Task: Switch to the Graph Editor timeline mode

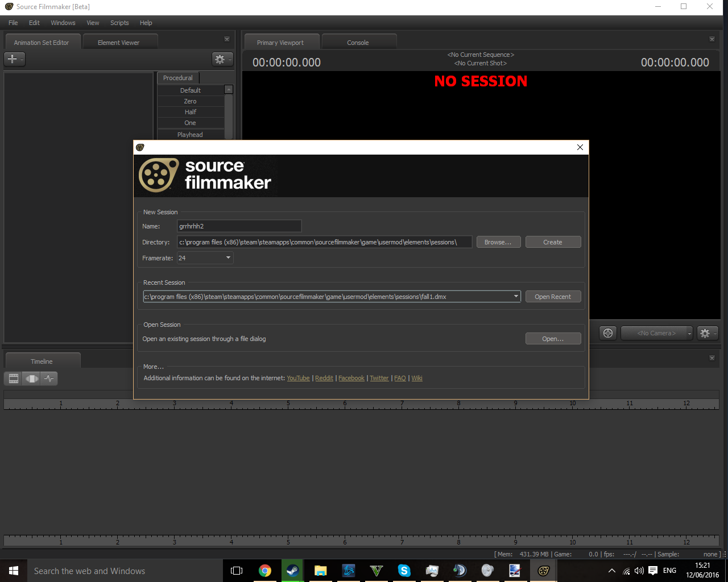Action: point(49,379)
